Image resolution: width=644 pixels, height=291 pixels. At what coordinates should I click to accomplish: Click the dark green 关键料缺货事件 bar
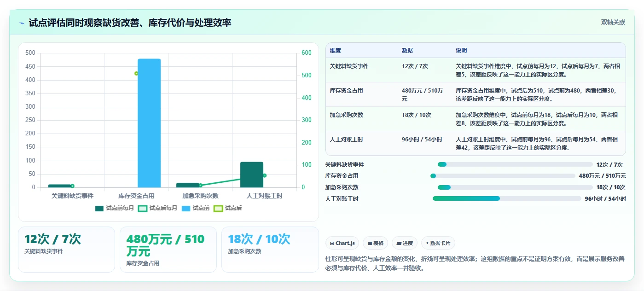point(59,186)
